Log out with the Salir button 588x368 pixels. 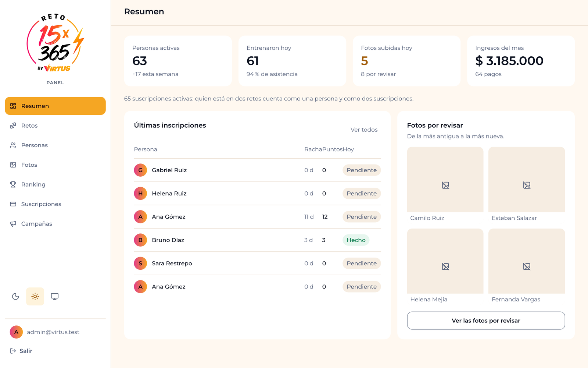click(x=21, y=351)
